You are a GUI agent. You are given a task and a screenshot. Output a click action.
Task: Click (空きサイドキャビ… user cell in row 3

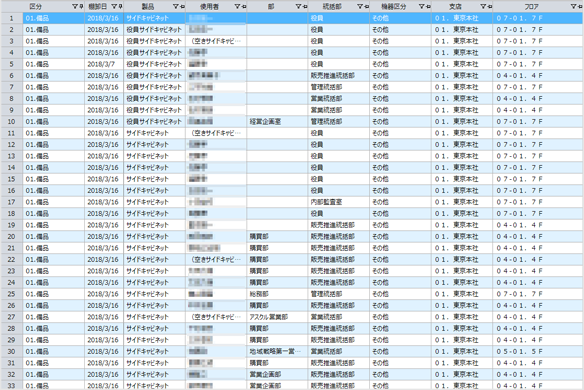click(x=216, y=41)
